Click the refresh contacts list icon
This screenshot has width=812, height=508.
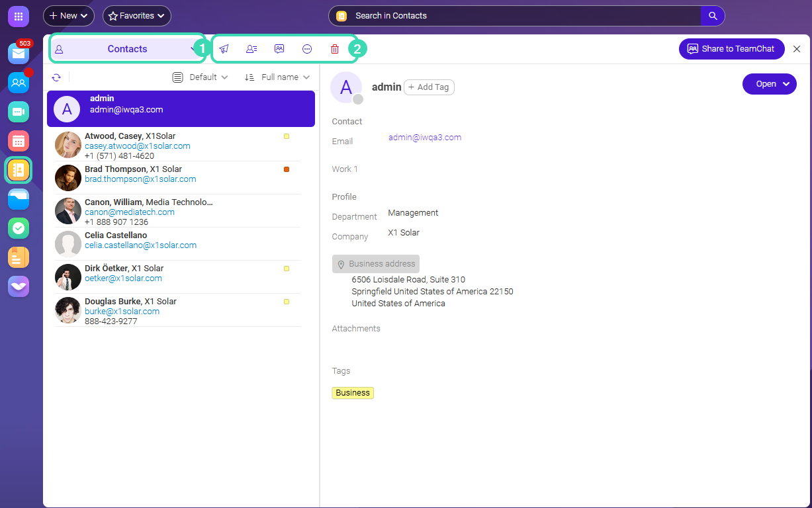(x=56, y=77)
